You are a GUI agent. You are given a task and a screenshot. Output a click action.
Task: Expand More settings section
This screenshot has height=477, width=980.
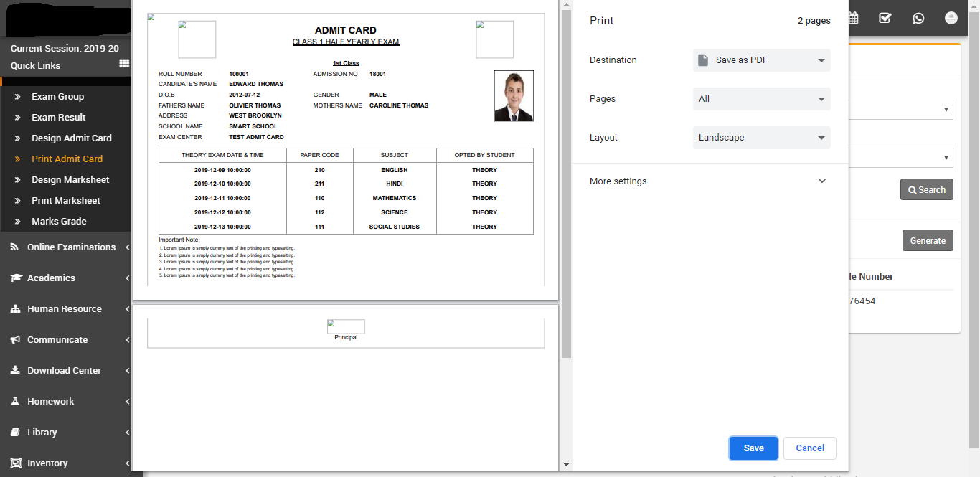[x=709, y=181]
